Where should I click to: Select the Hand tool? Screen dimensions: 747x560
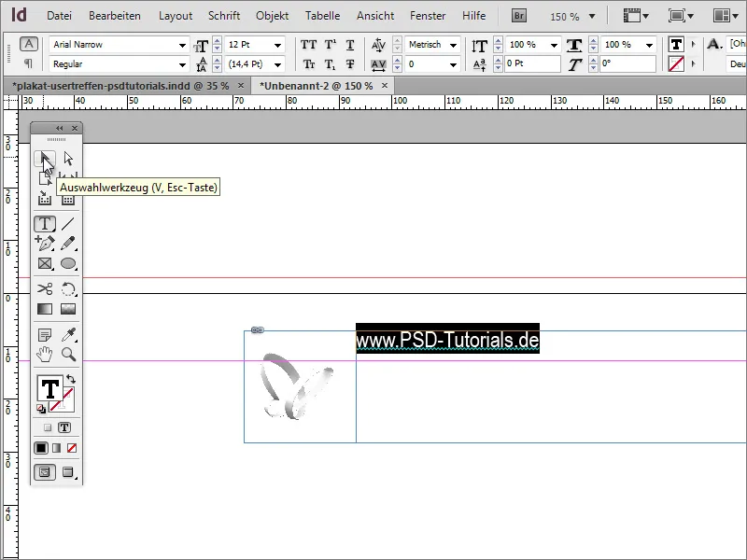45,355
